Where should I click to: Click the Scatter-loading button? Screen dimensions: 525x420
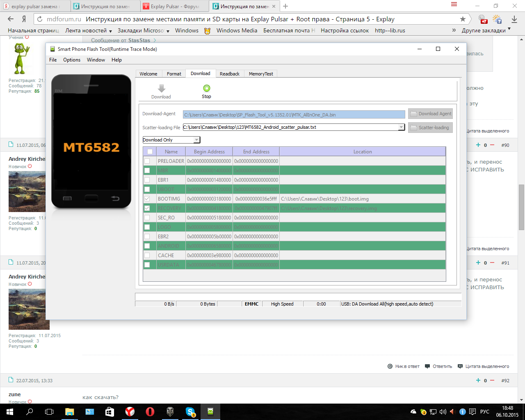430,128
